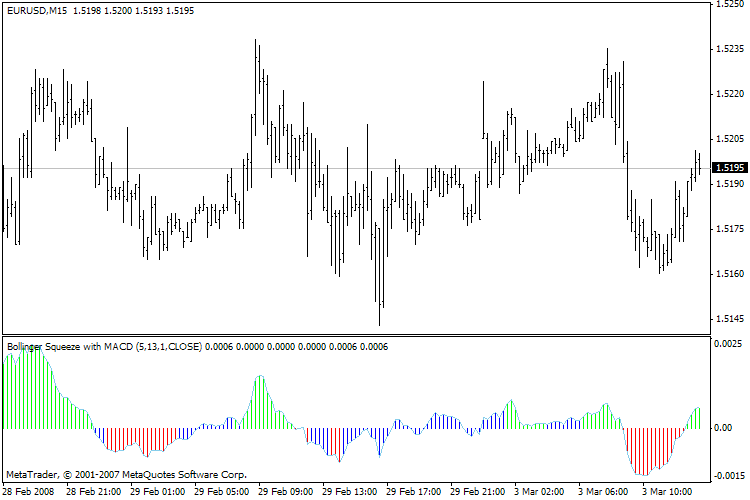
Task: Click the 0.00 indicator zero level label
Action: click(723, 428)
